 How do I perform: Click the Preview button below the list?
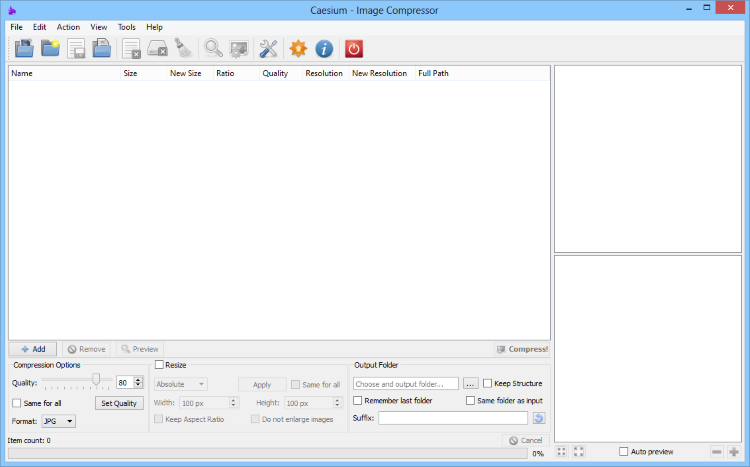(140, 349)
